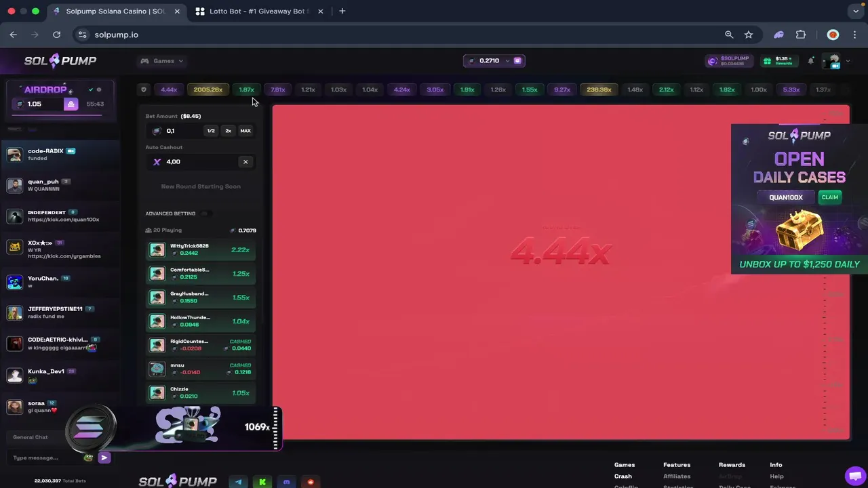868x488 pixels.
Task: Open soraa chat avatar
Action: pyautogui.click(x=14, y=407)
